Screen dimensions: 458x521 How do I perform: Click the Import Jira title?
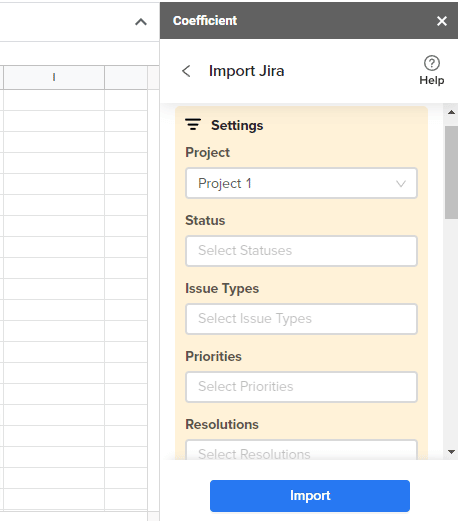coord(246,71)
